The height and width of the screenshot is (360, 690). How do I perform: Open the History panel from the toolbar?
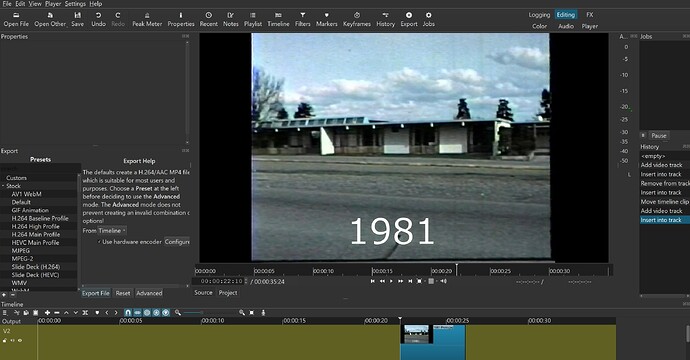click(385, 20)
